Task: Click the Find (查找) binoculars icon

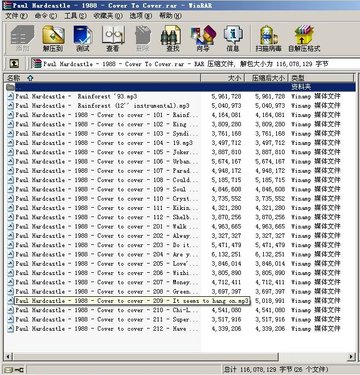Action: [x=172, y=38]
